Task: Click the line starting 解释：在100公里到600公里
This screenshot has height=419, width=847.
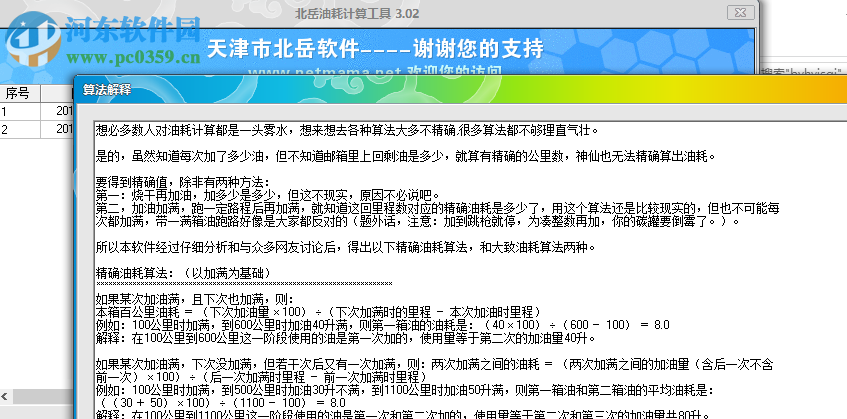Action: pos(346,339)
